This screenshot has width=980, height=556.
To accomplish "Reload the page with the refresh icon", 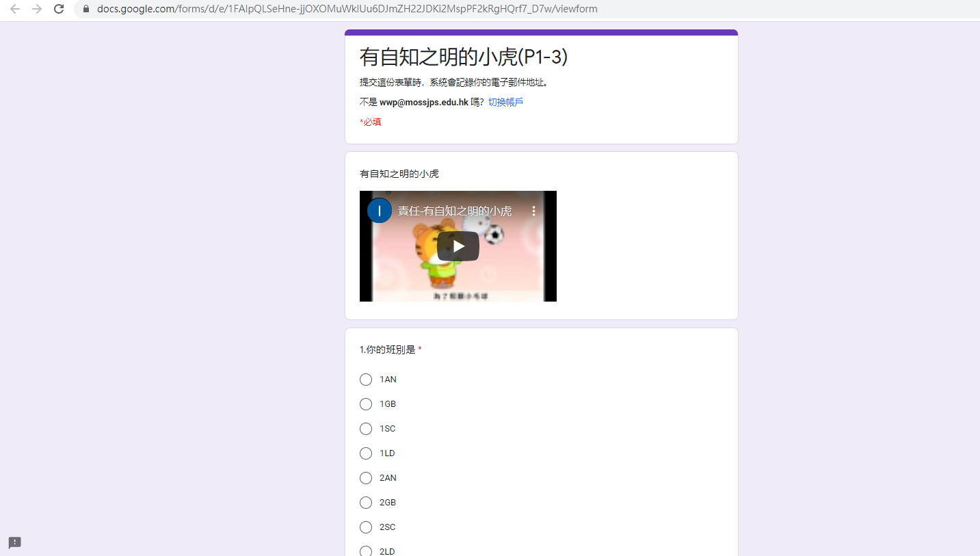I will 59,9.
